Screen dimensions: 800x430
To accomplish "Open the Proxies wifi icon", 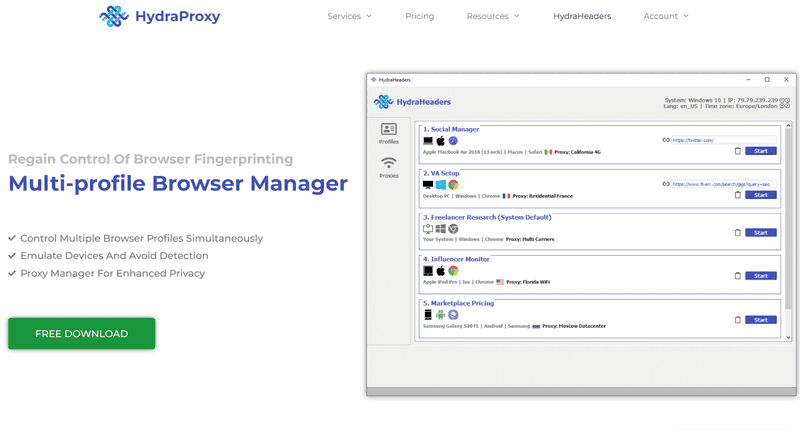I will pyautogui.click(x=389, y=163).
